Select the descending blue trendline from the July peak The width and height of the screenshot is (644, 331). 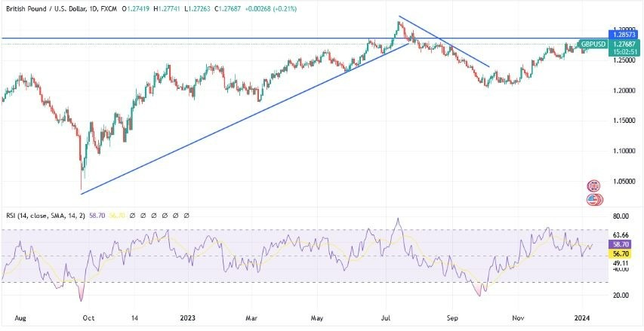tap(444, 41)
